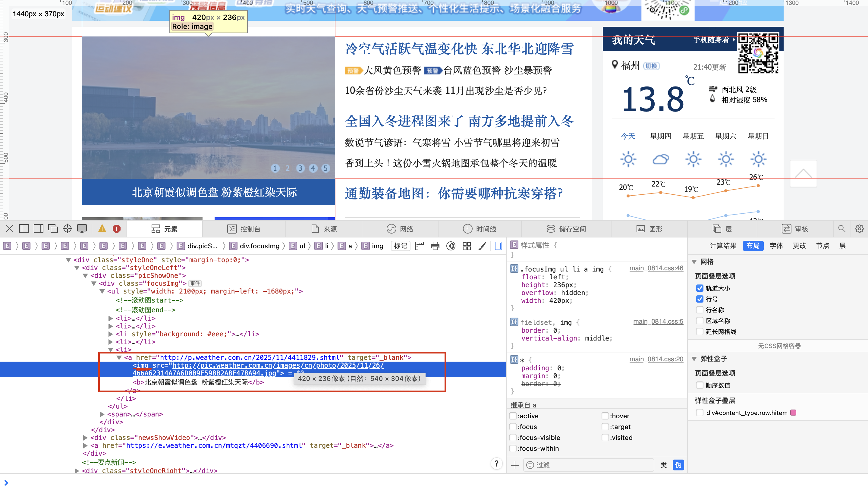Collapse the 弹性盒子 section
Viewport: 868px width, 490px height.
click(694, 359)
